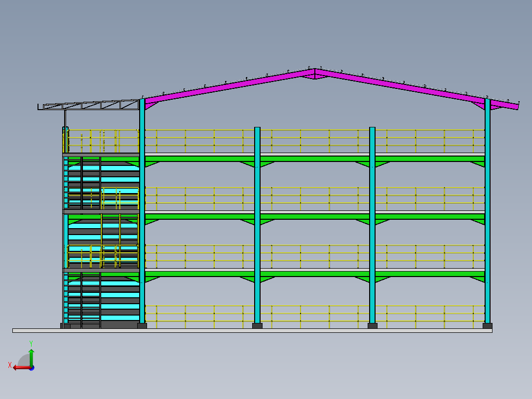Screen dimensions: 532x399
Task: Click the green Y axis arrow of the triad
Action: (x=31, y=357)
